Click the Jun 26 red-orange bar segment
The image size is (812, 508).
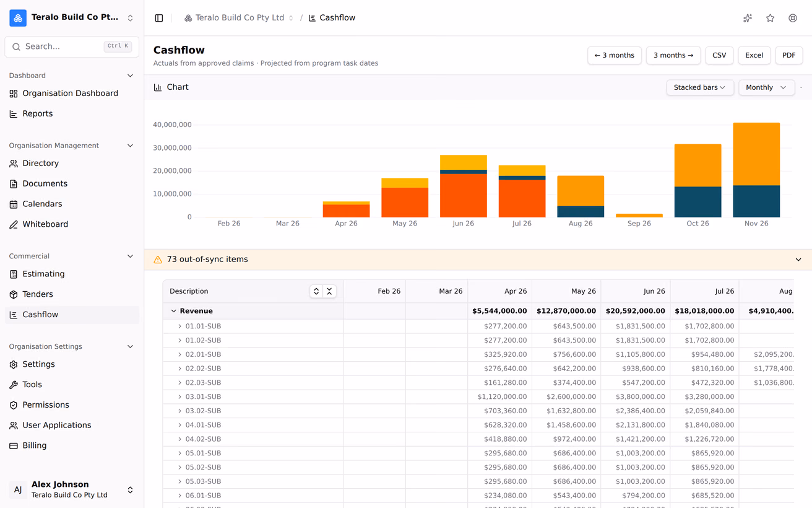click(464, 196)
